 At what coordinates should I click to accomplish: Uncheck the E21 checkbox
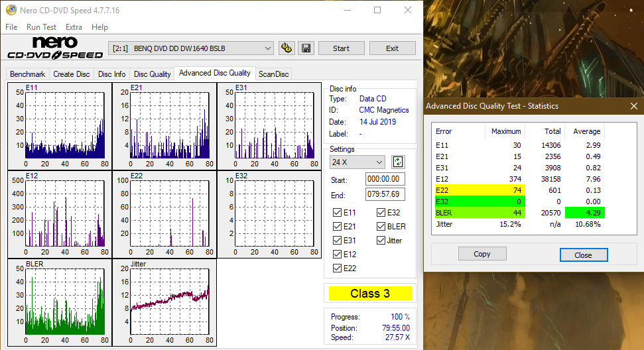point(337,227)
